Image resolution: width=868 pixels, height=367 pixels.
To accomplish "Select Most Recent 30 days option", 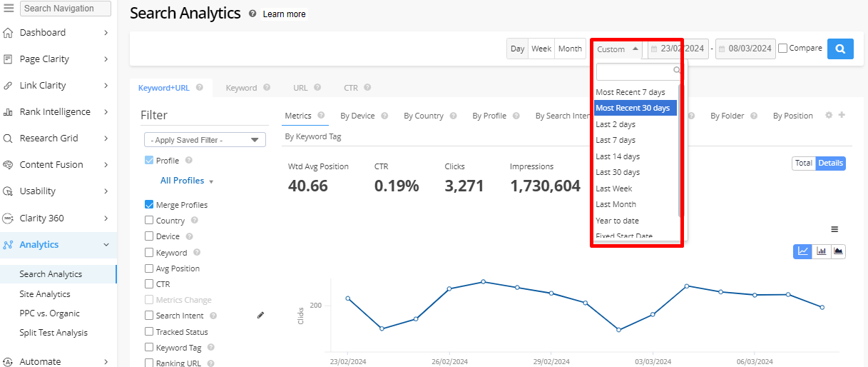I will click(x=635, y=108).
